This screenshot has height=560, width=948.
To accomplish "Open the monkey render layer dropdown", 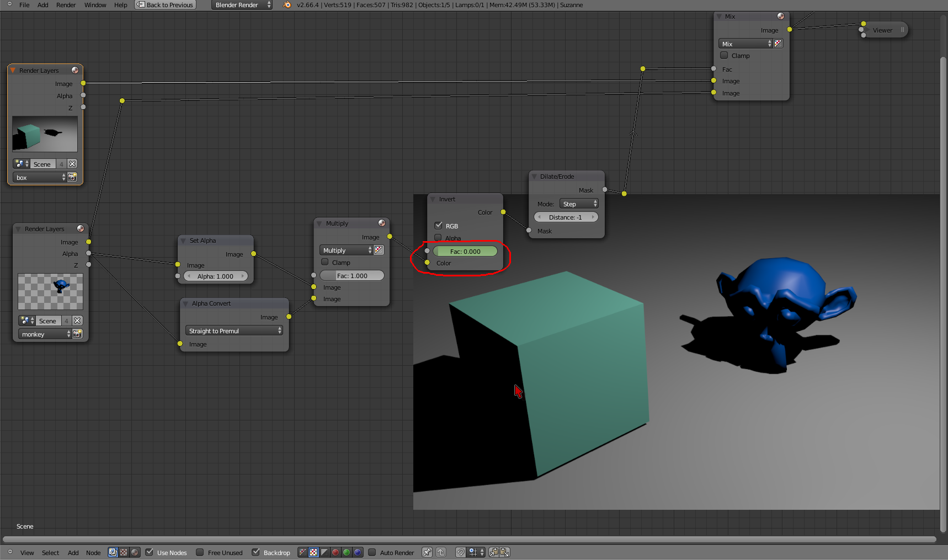I will pos(45,334).
